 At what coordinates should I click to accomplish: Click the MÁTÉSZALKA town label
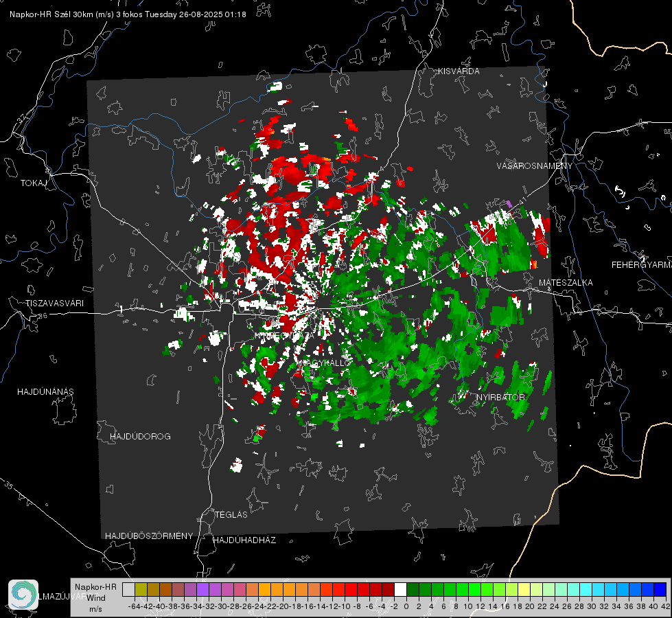566,283
